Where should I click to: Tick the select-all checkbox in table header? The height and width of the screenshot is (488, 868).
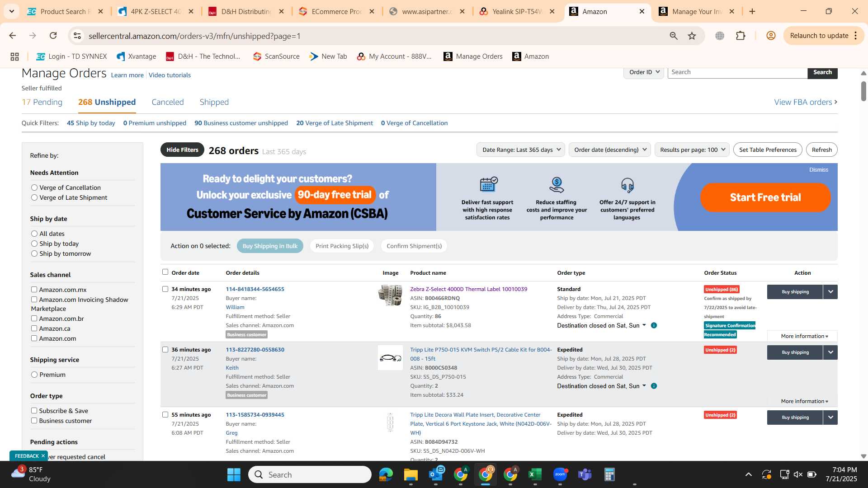[x=165, y=272]
